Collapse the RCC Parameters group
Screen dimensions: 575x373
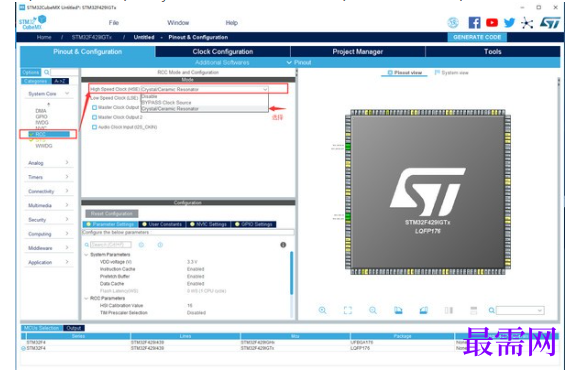pos(87,298)
